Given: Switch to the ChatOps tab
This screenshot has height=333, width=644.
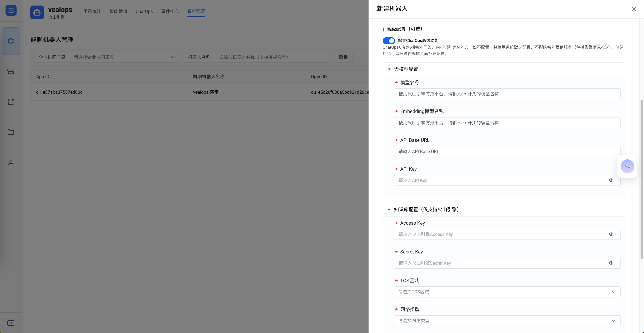Looking at the screenshot, I should pyautogui.click(x=144, y=11).
